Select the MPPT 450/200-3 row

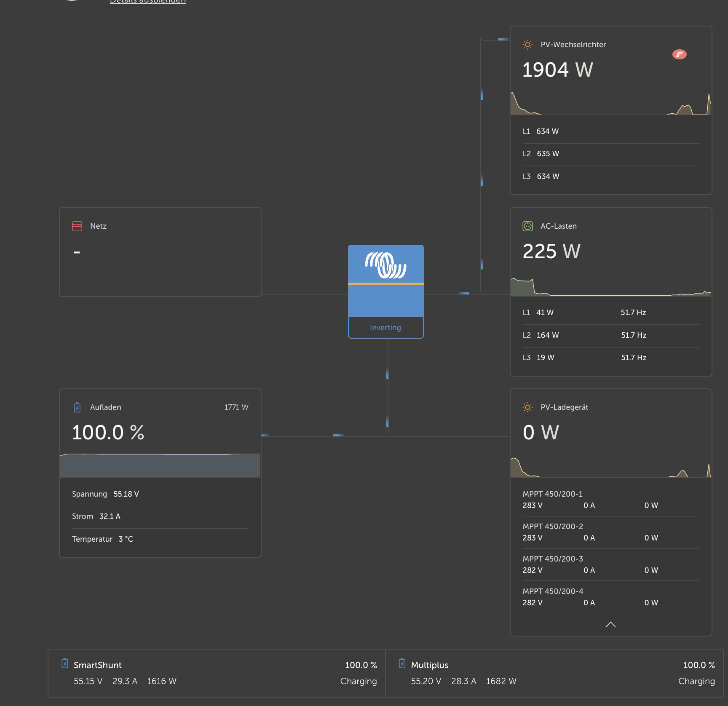point(610,565)
